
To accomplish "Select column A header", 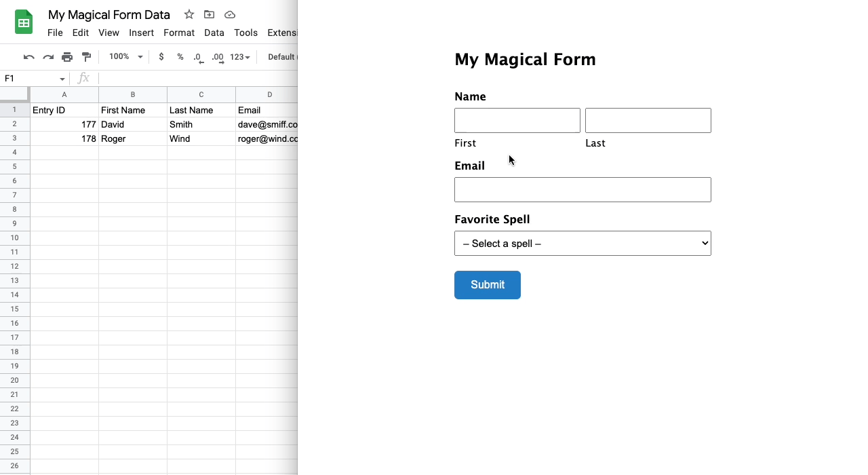I will pos(64,95).
